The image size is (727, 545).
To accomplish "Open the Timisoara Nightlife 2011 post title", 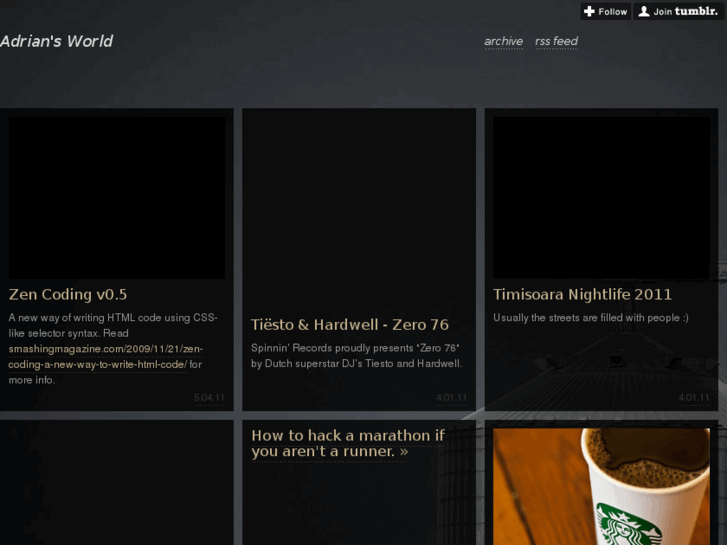I will point(582,295).
